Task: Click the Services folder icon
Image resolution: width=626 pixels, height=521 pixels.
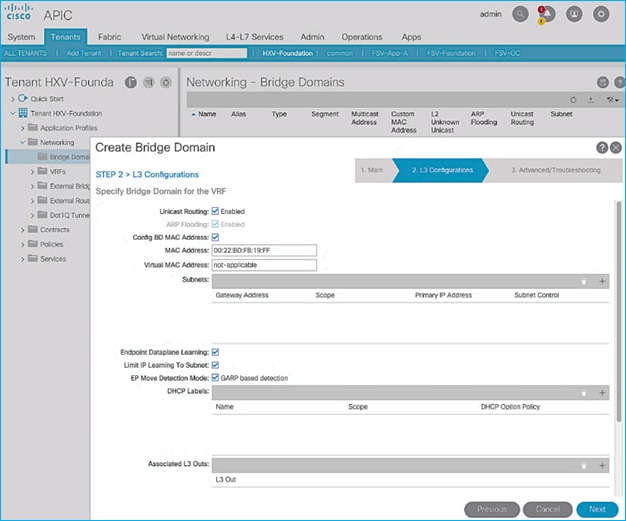Action: tap(33, 258)
